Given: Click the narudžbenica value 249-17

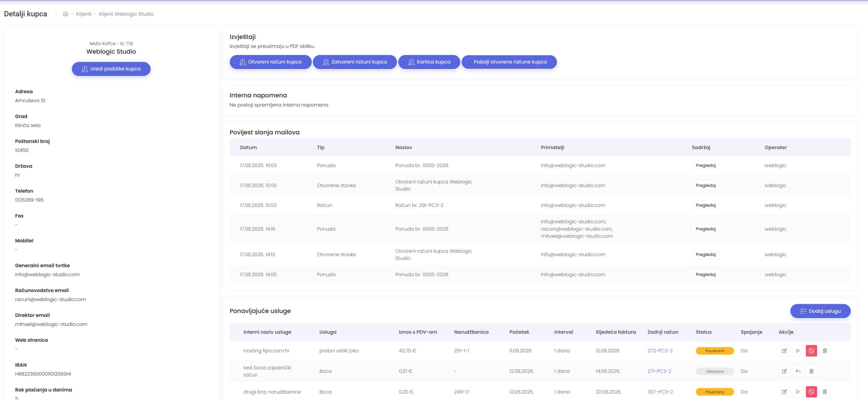Looking at the screenshot, I should pos(461,392).
